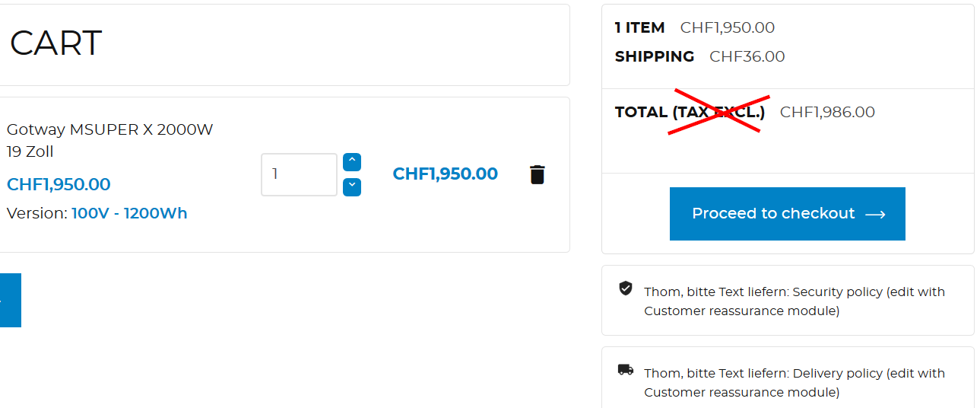Click the quantity input field
The image size is (980, 408).
[299, 174]
